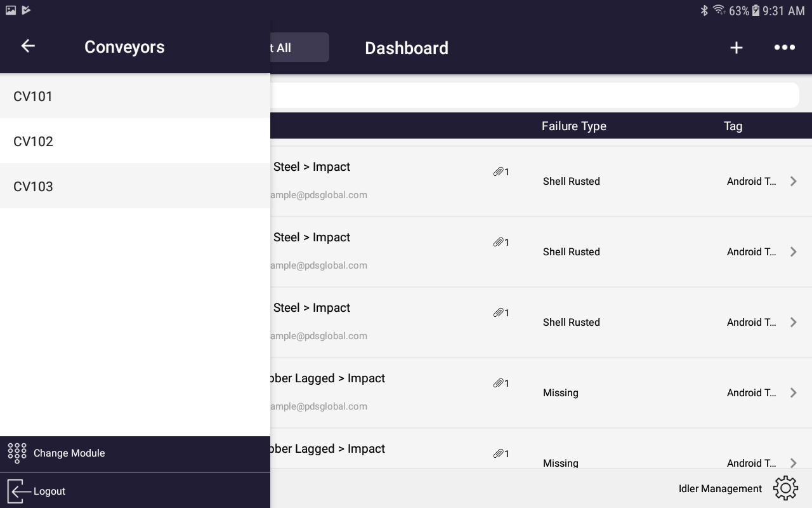Tap the Tag column header

(x=733, y=126)
